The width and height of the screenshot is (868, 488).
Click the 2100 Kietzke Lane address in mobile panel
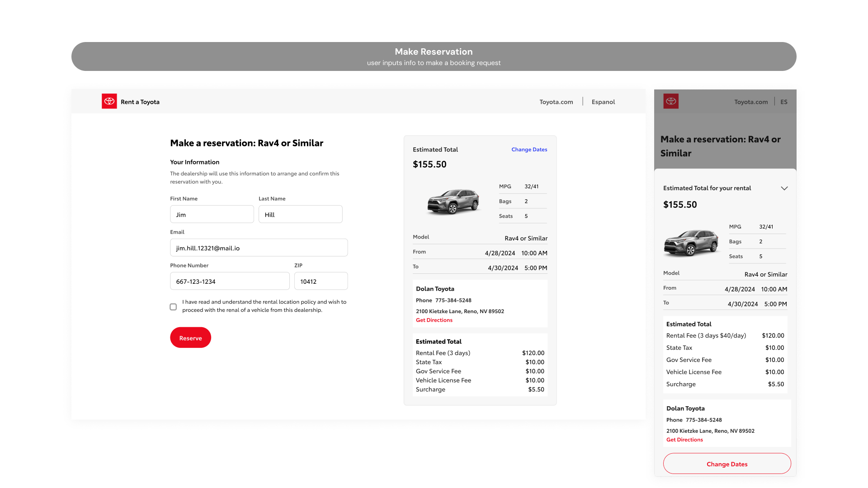710,431
